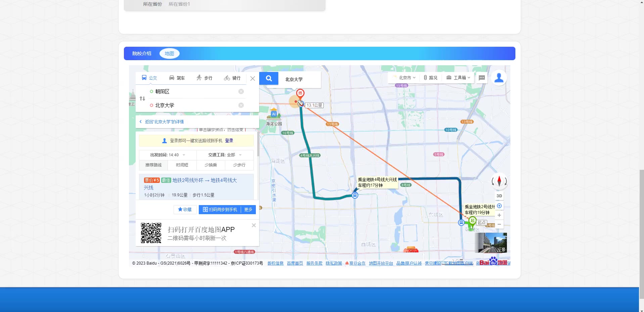Click the 登录 login link
This screenshot has width=644, height=312.
pos(229,141)
